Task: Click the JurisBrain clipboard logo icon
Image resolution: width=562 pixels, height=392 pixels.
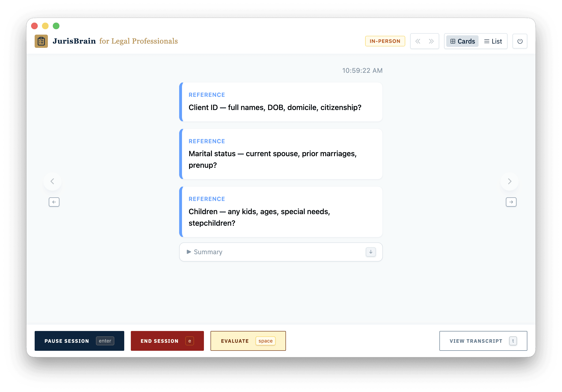Action: [41, 41]
